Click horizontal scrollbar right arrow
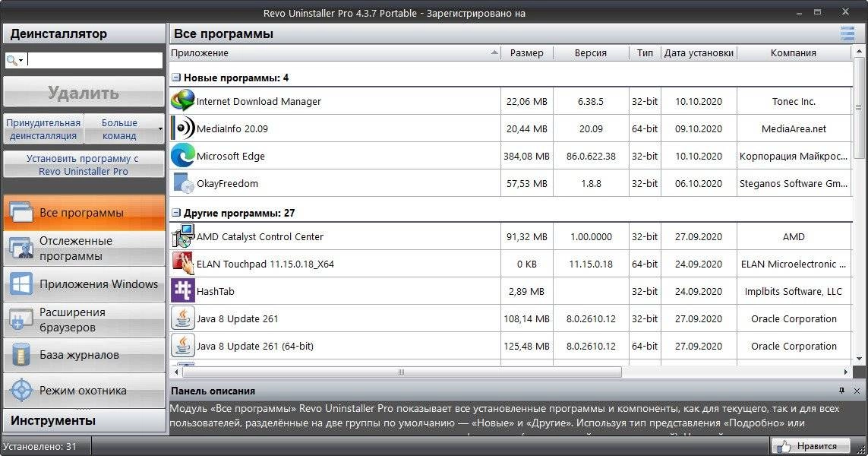 pyautogui.click(x=846, y=372)
